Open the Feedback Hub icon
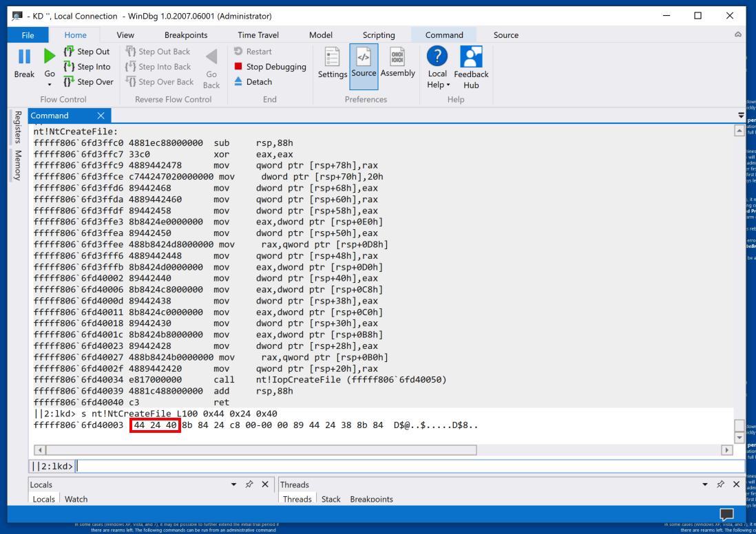This screenshot has width=756, height=534. 471,56
